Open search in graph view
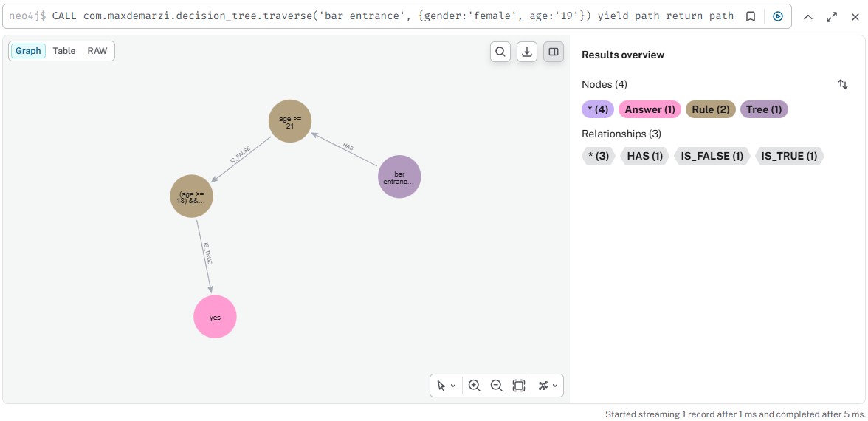The width and height of the screenshot is (868, 421). 500,52
